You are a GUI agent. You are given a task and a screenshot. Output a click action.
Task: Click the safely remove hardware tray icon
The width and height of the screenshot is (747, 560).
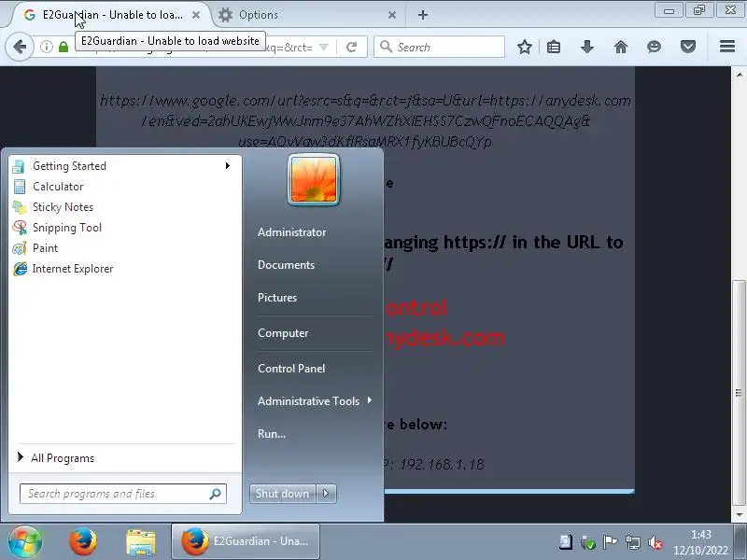(588, 542)
